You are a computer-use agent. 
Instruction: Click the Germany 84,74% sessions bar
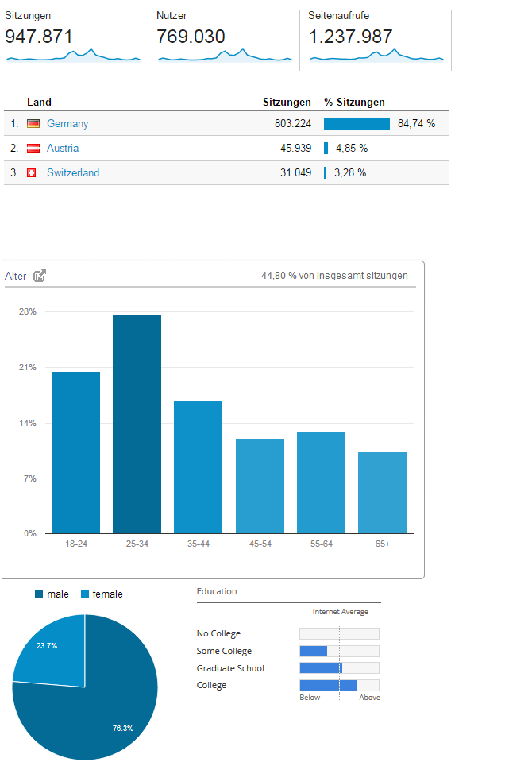(x=357, y=124)
